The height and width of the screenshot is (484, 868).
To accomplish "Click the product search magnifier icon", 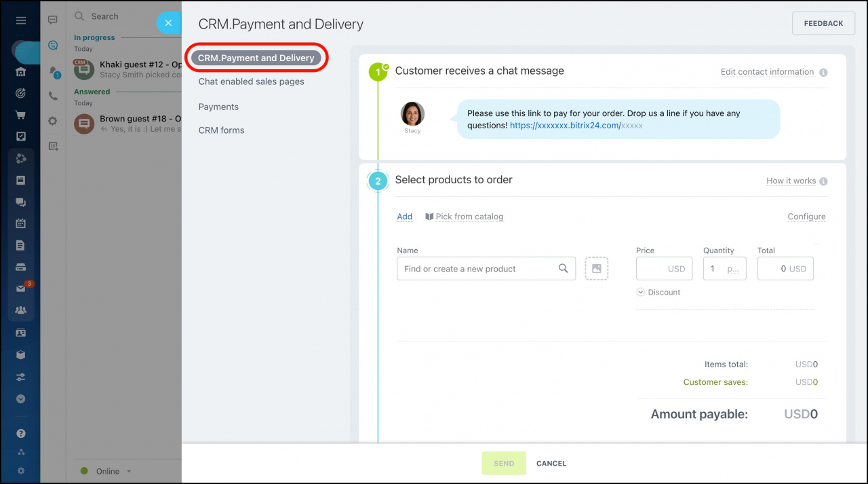I will (x=563, y=269).
